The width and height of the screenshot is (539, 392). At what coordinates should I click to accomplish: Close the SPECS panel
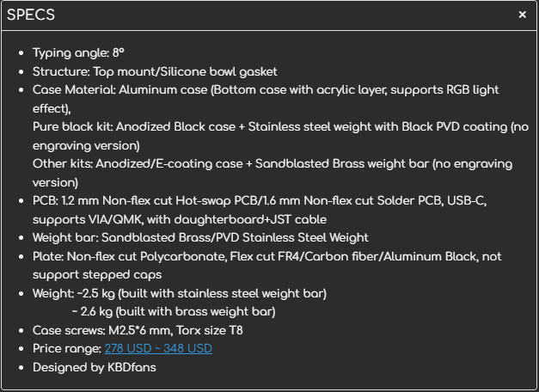click(x=522, y=15)
